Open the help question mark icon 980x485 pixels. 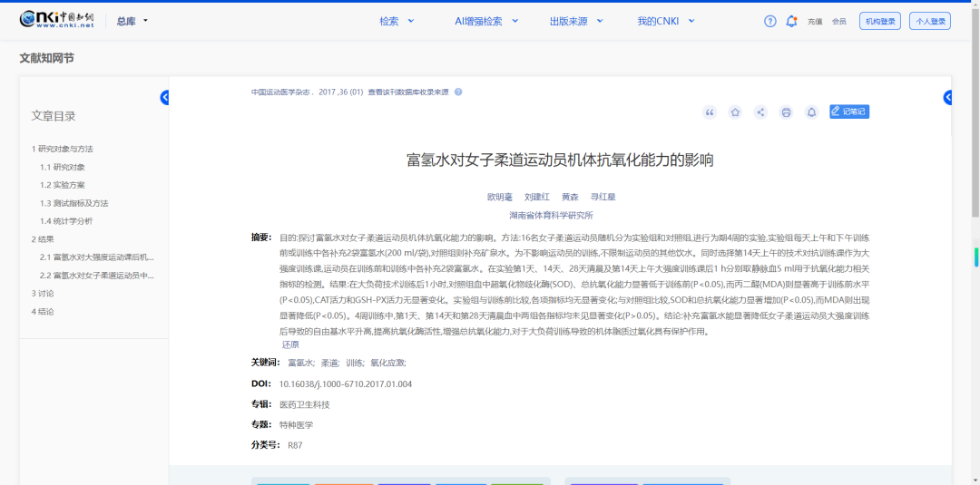point(770,21)
